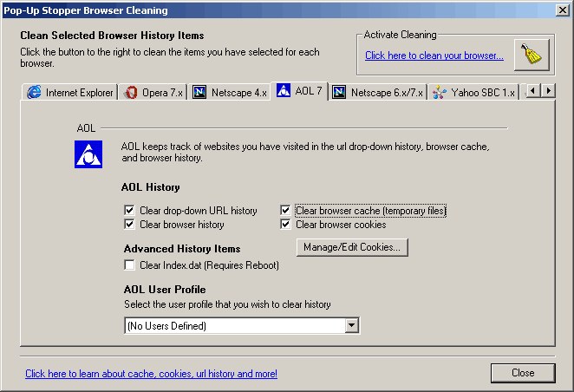Click 'Clean Selected Browser History Items' heading

coord(112,36)
